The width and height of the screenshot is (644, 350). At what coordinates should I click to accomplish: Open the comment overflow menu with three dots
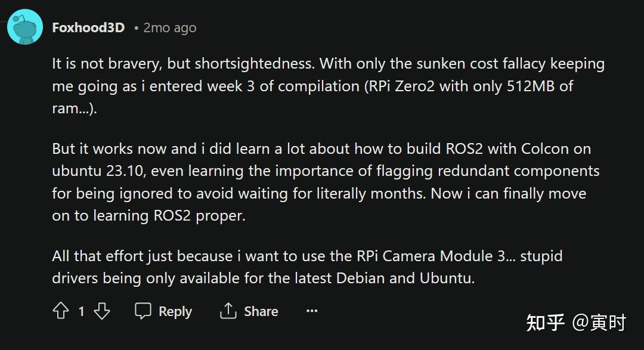click(312, 311)
